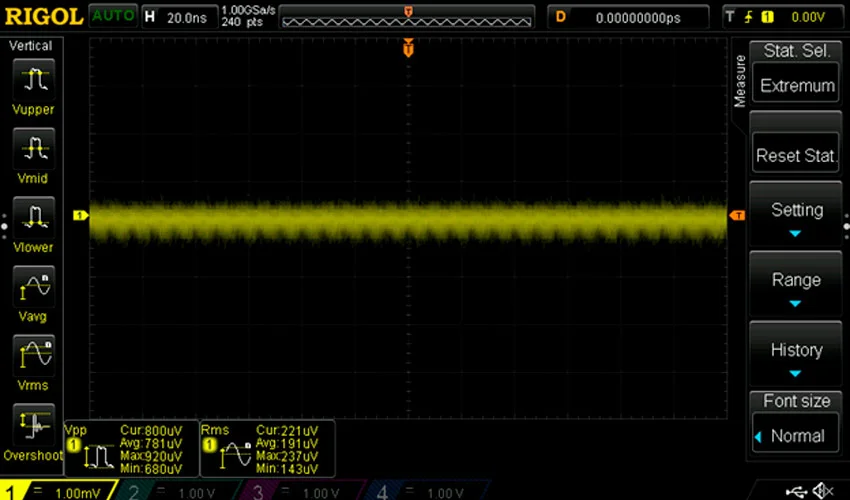Click the waveform memory position bar
This screenshot has height=500, width=850.
[407, 17]
